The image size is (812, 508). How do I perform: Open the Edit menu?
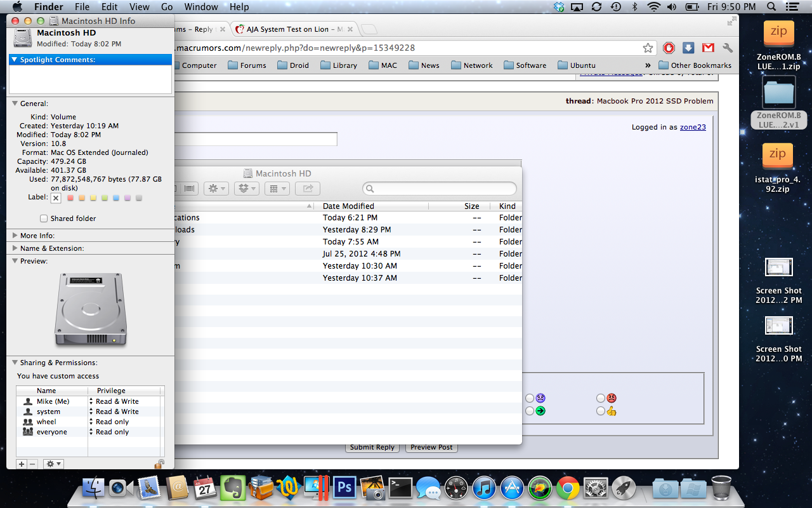110,7
